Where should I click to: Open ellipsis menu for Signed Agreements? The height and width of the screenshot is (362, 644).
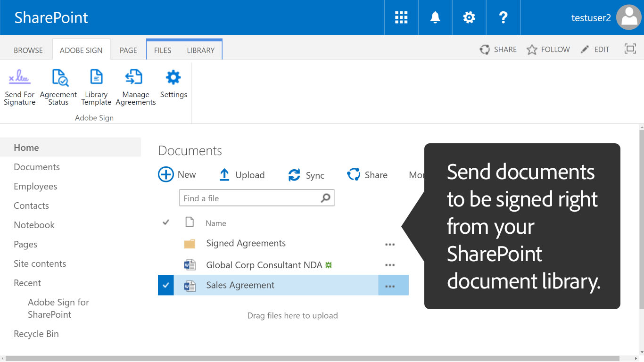(390, 244)
